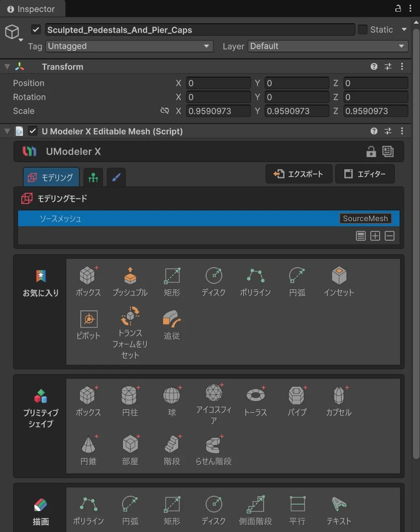The width and height of the screenshot is (420, 532).
Task: Click the Position X input field
Action: pyautogui.click(x=218, y=83)
